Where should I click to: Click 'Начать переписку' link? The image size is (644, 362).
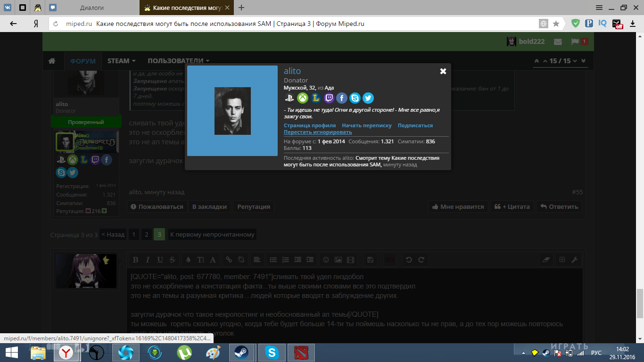[x=367, y=125]
